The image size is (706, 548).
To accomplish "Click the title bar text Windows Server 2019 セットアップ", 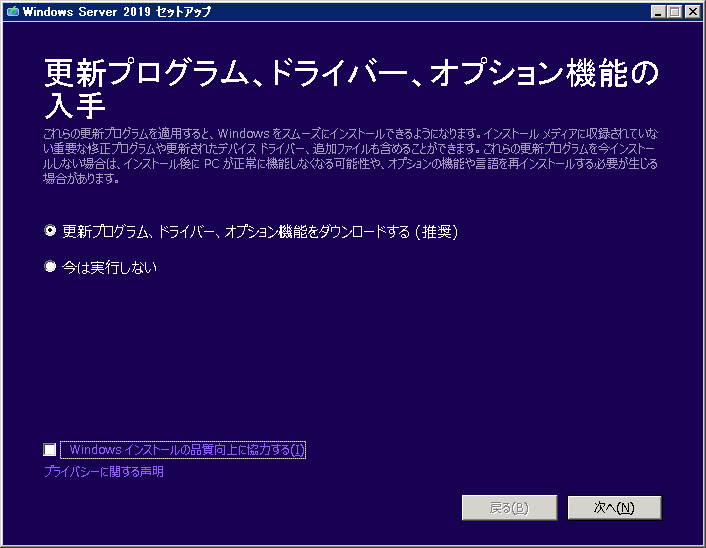I will [x=117, y=12].
